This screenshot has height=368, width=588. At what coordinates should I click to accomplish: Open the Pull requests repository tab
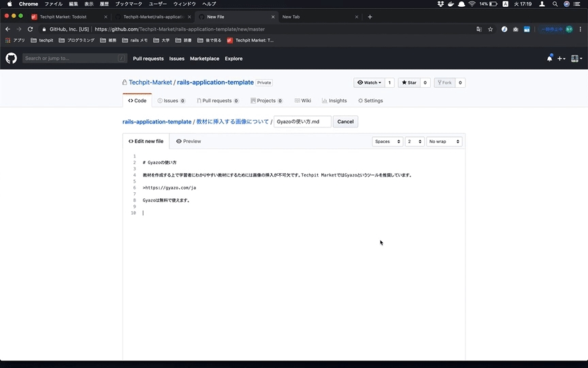click(216, 100)
